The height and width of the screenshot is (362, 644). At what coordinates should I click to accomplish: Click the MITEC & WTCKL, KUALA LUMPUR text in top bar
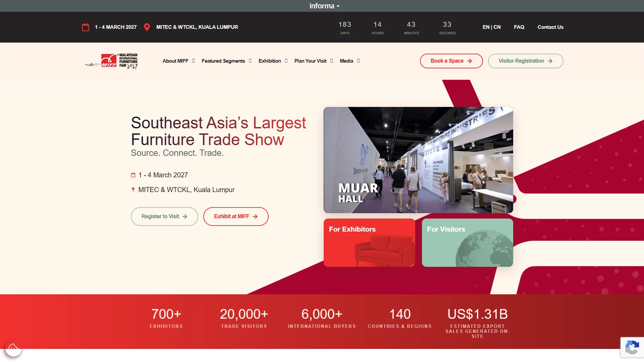click(197, 27)
